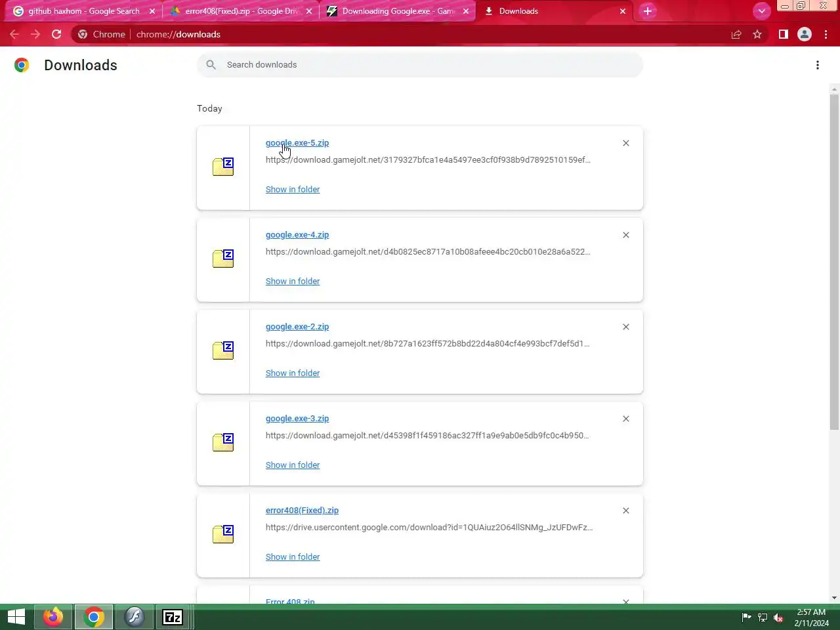Remove error408(Fixed).zip from the downloads list
The image size is (840, 630).
pos(626,511)
